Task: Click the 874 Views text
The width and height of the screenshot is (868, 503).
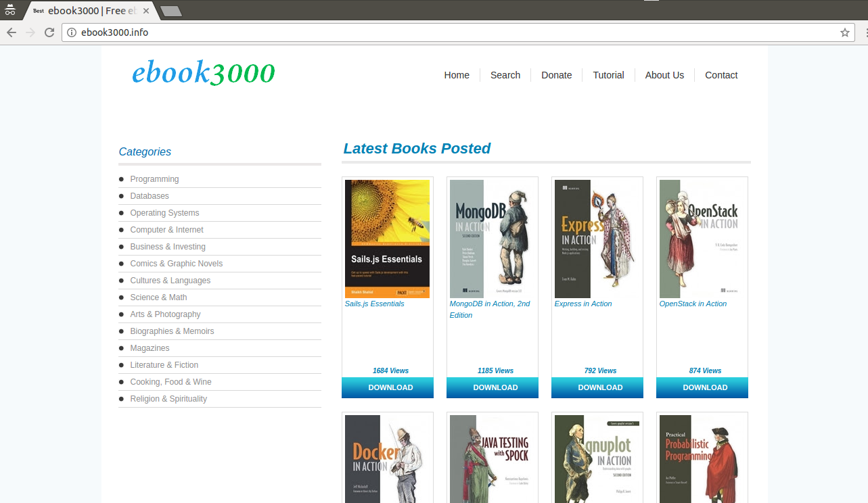Action: 705,370
